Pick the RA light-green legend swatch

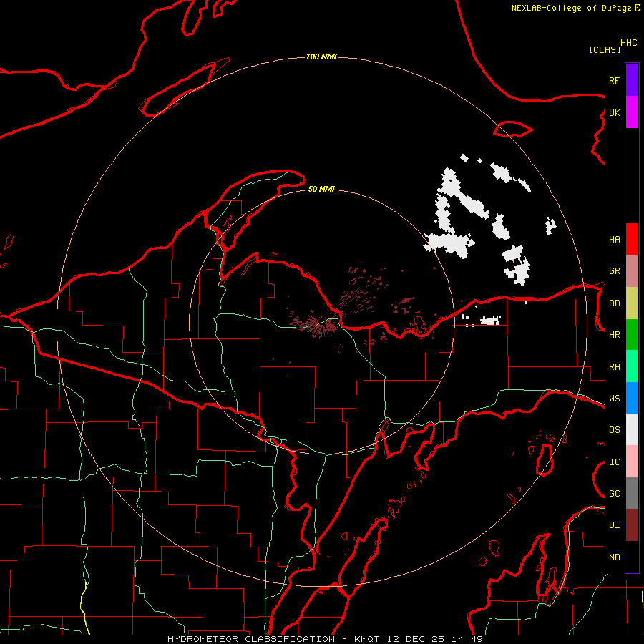click(632, 366)
